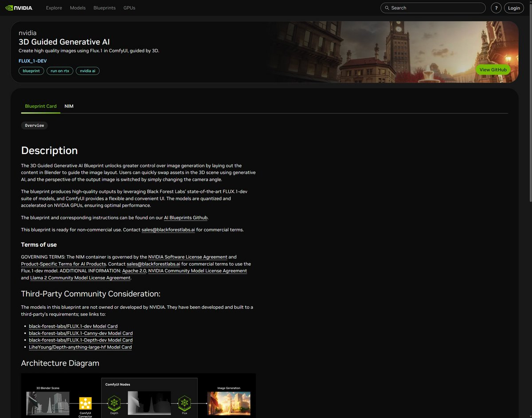Open the GPUs menu
This screenshot has height=418, width=532.
pos(129,8)
